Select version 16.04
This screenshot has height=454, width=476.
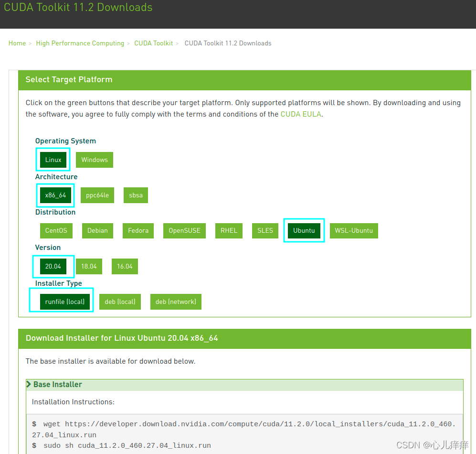click(x=125, y=267)
